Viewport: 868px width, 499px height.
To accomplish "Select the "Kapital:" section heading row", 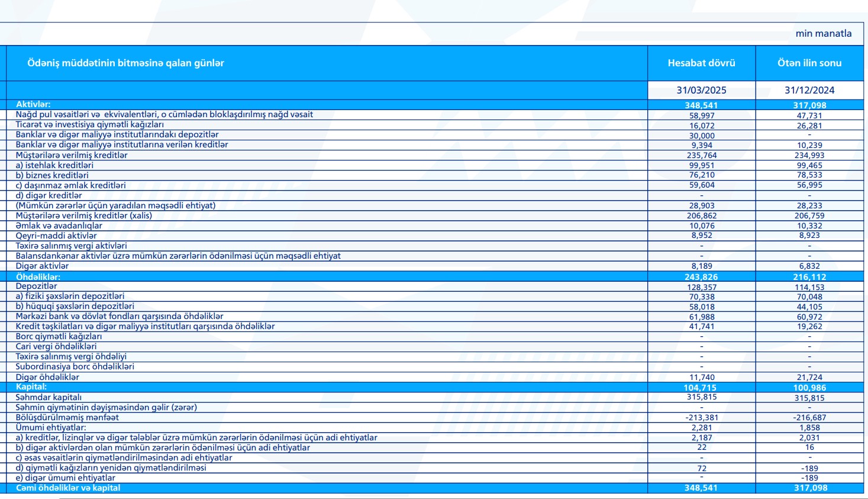I will [31, 387].
